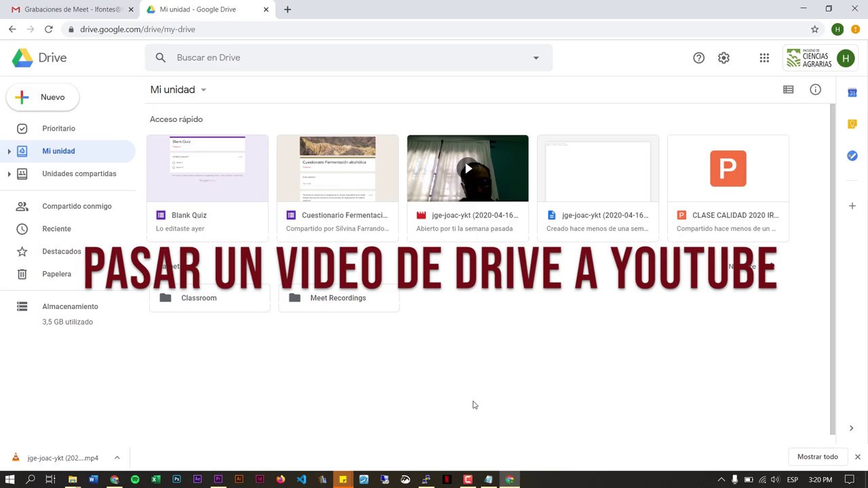868x488 pixels.
Task: Play the jge-joac-ykt video thumbnail
Action: [468, 169]
